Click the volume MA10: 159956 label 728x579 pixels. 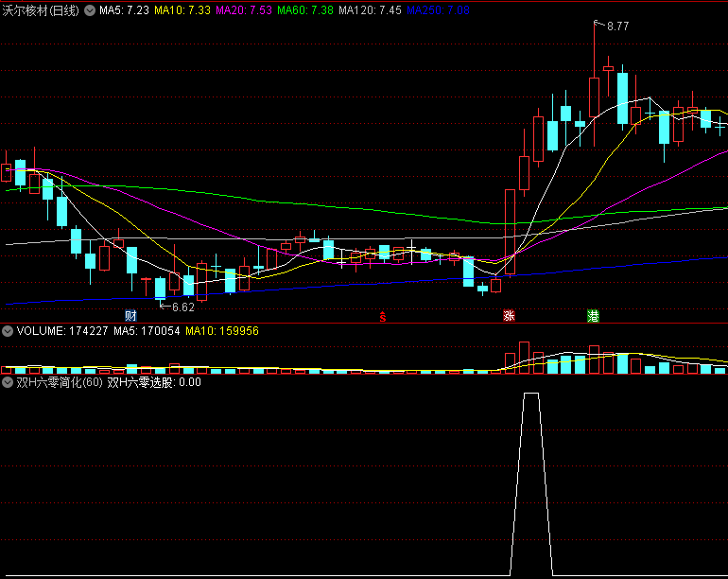click(x=222, y=331)
